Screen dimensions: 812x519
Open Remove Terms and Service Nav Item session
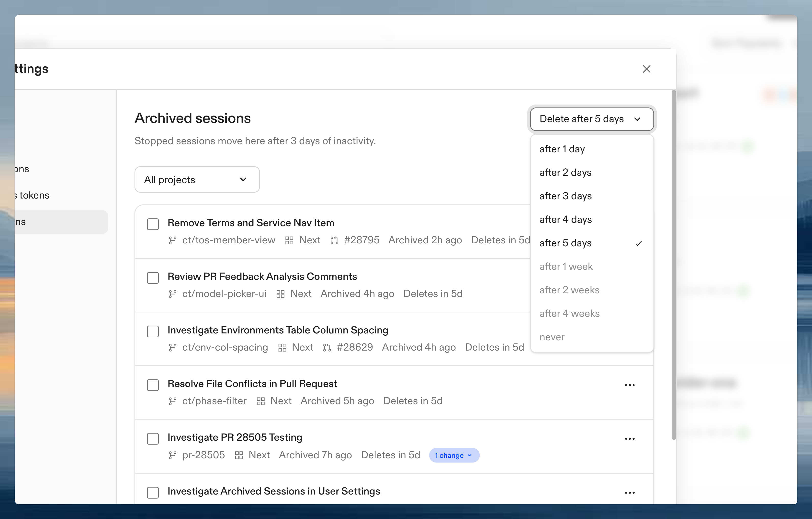coord(251,223)
